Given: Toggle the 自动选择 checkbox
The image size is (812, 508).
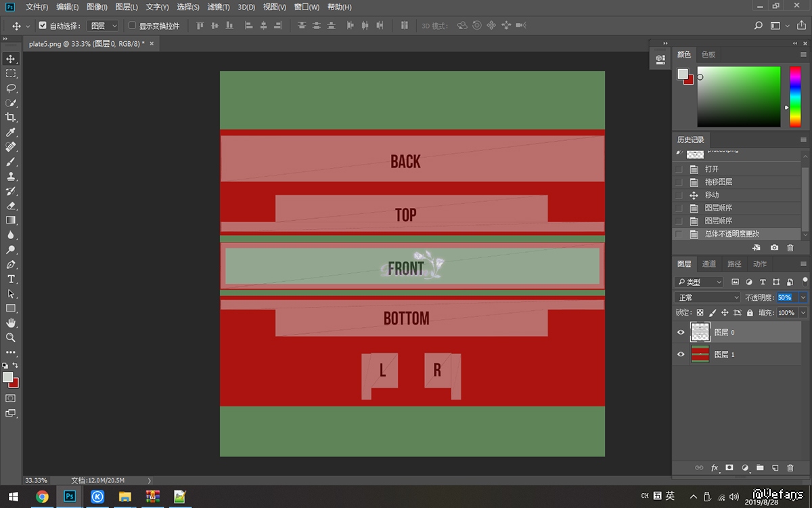Looking at the screenshot, I should coord(43,26).
